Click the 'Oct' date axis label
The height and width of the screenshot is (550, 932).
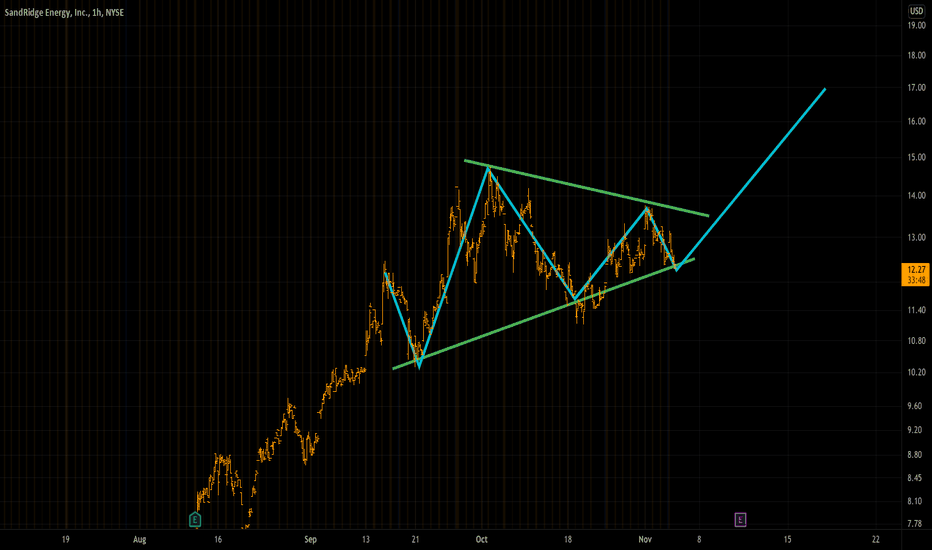click(x=481, y=540)
